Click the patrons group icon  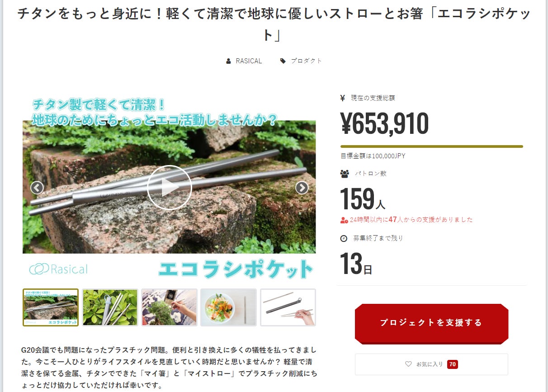click(345, 174)
